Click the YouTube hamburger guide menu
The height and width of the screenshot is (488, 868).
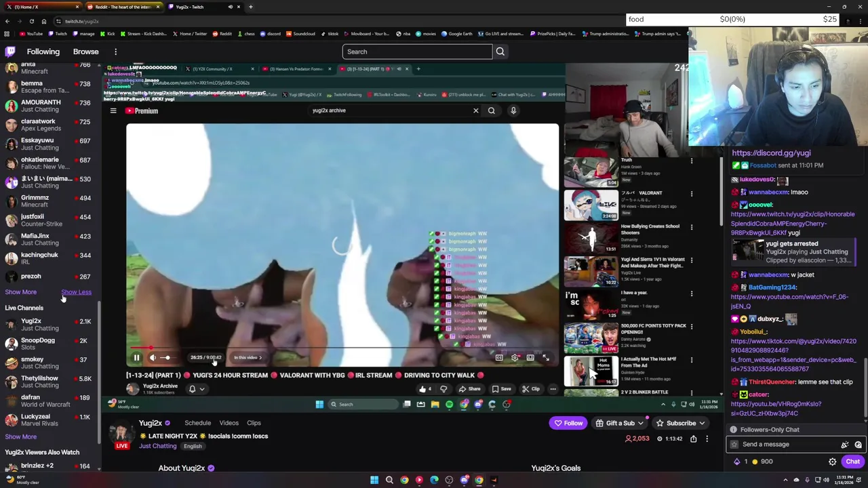click(x=113, y=110)
